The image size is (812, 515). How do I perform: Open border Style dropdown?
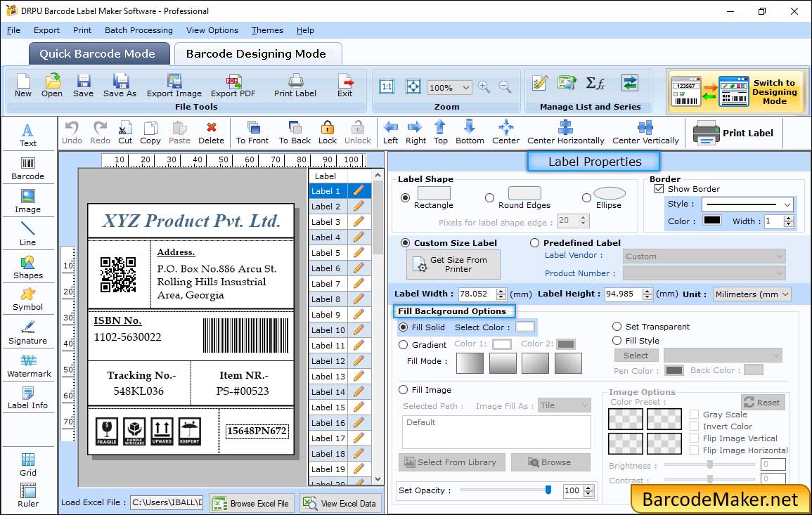787,204
